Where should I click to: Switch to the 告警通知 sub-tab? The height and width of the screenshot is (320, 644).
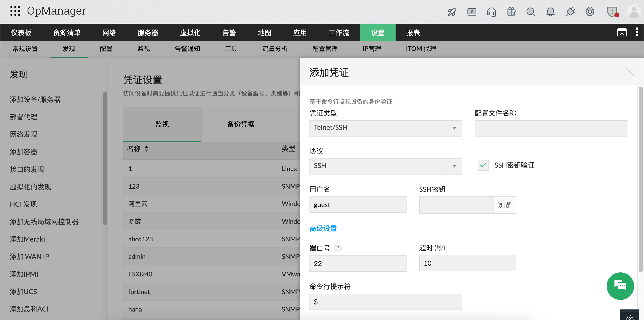click(187, 49)
